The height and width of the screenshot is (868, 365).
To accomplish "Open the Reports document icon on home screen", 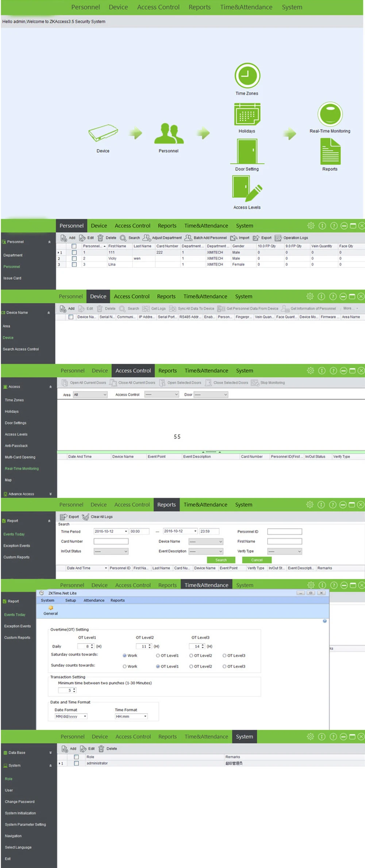I will 330,152.
